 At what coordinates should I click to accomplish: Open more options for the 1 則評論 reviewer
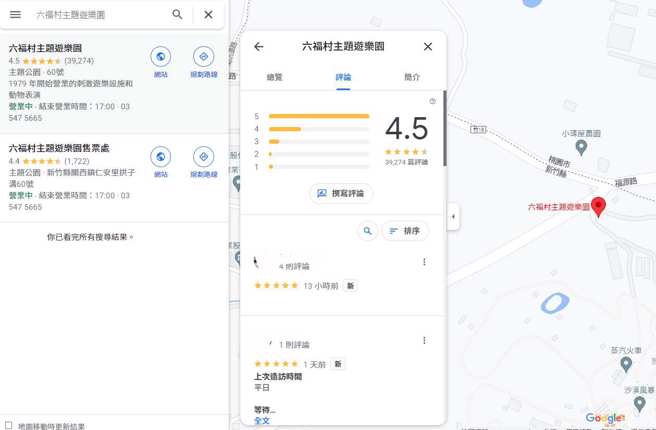tap(424, 340)
